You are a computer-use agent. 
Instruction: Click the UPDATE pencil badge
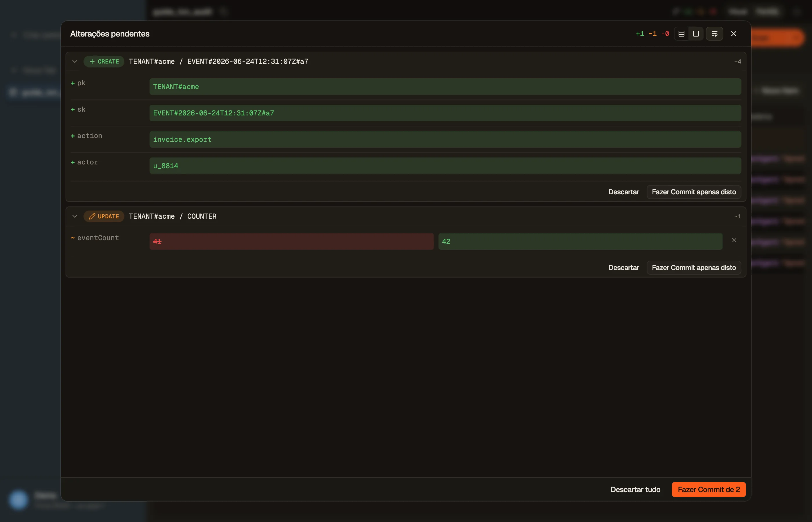click(x=104, y=216)
